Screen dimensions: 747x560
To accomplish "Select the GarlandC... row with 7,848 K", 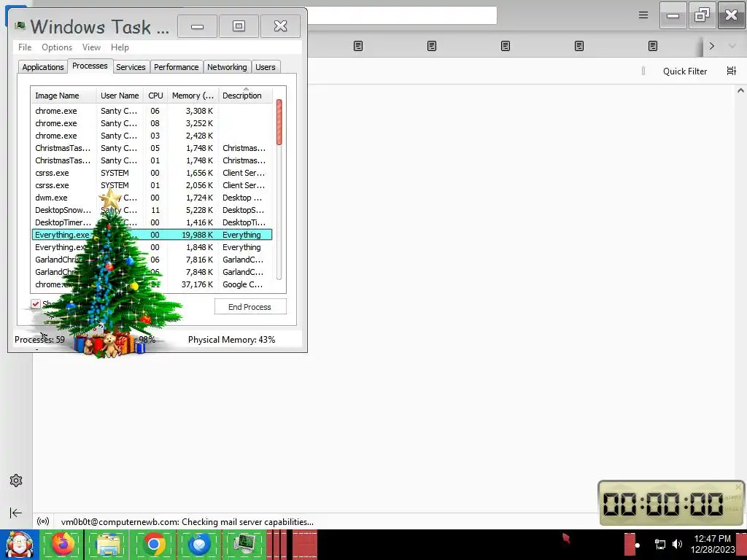I will (152, 271).
